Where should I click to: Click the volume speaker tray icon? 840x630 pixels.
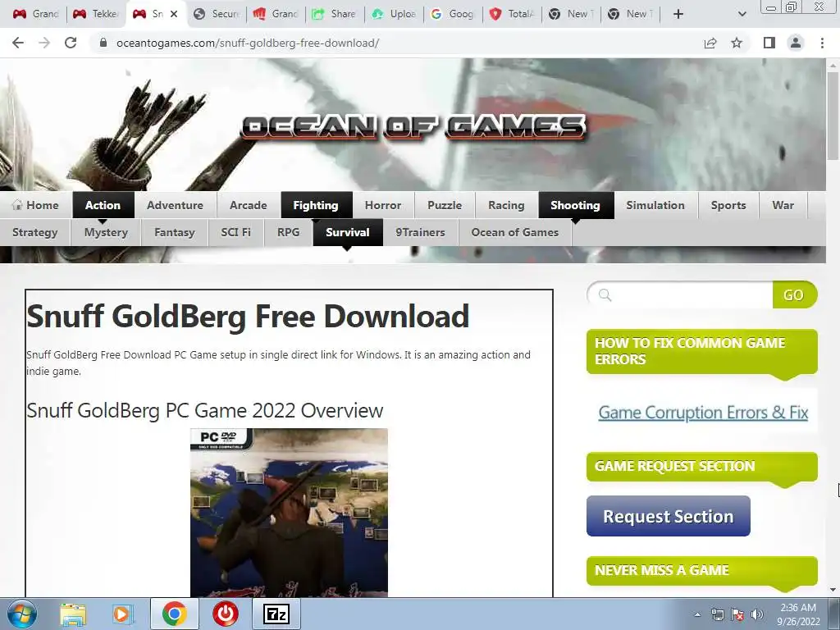point(757,615)
